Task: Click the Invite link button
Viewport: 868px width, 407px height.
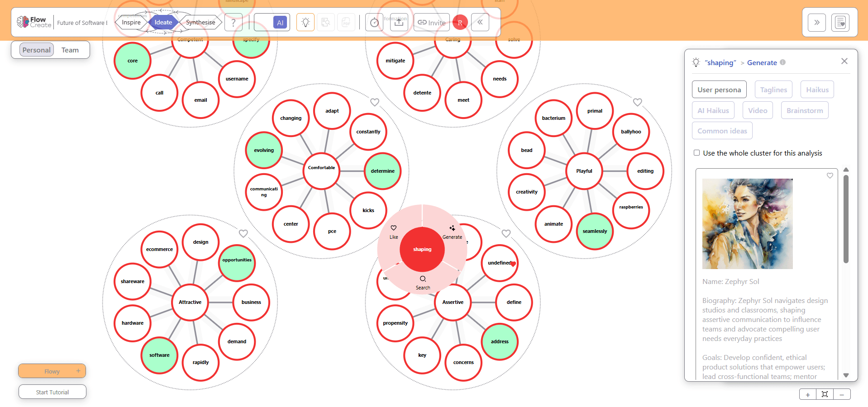Action: [432, 22]
